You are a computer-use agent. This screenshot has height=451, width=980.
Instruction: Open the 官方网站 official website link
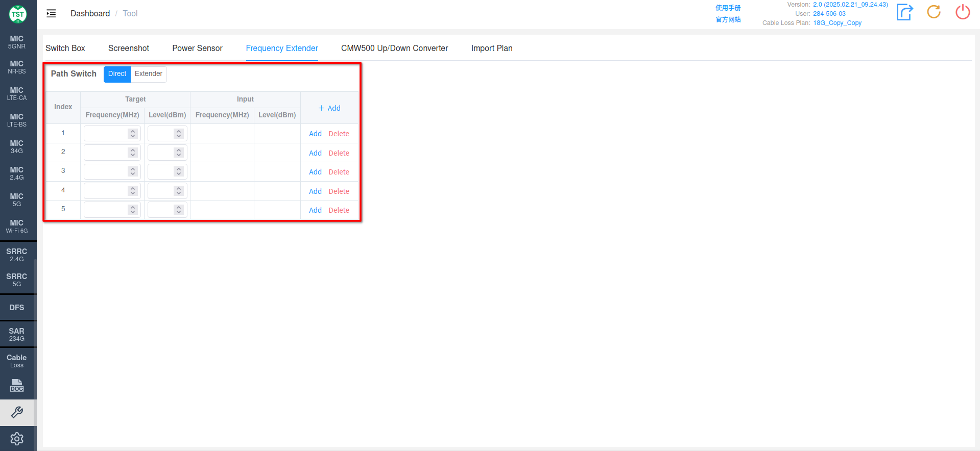tap(728, 19)
